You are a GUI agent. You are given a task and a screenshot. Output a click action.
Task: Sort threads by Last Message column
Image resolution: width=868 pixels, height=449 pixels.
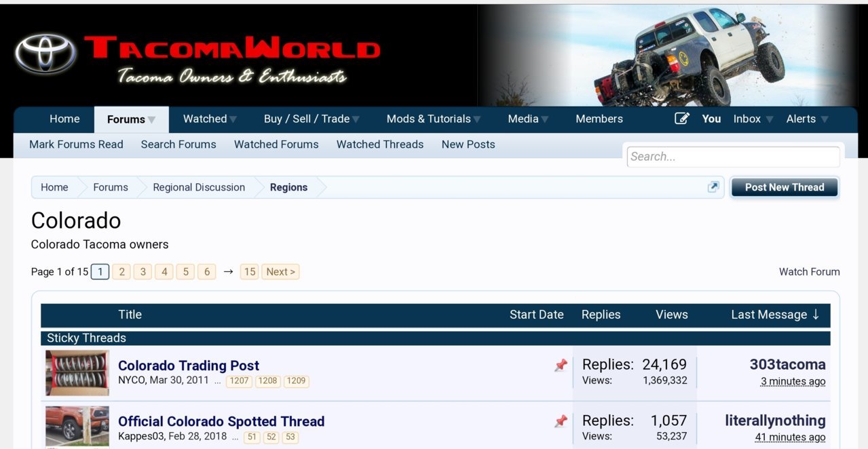[x=769, y=315]
